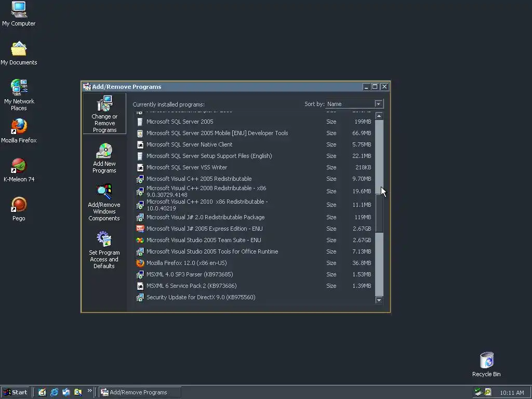The width and height of the screenshot is (532, 399).
Task: Click the Visual J# 2.0 Redistributable Package icon
Action: (140, 217)
